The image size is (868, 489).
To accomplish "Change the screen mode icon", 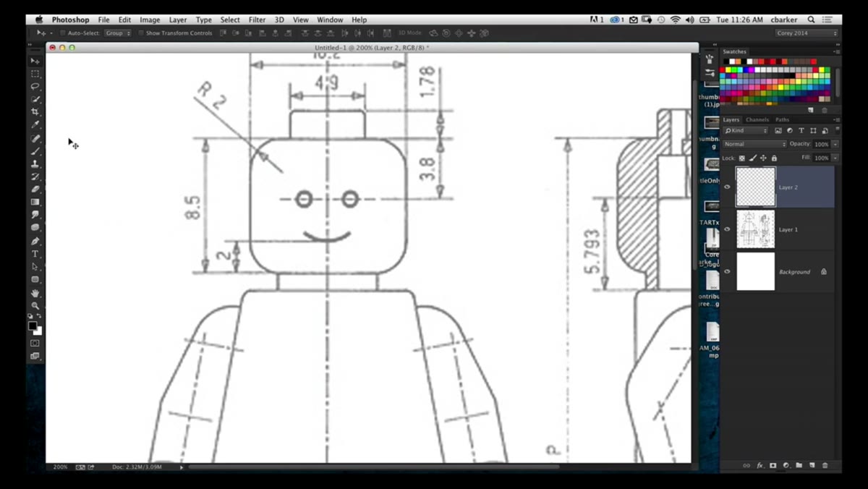I will click(x=35, y=356).
